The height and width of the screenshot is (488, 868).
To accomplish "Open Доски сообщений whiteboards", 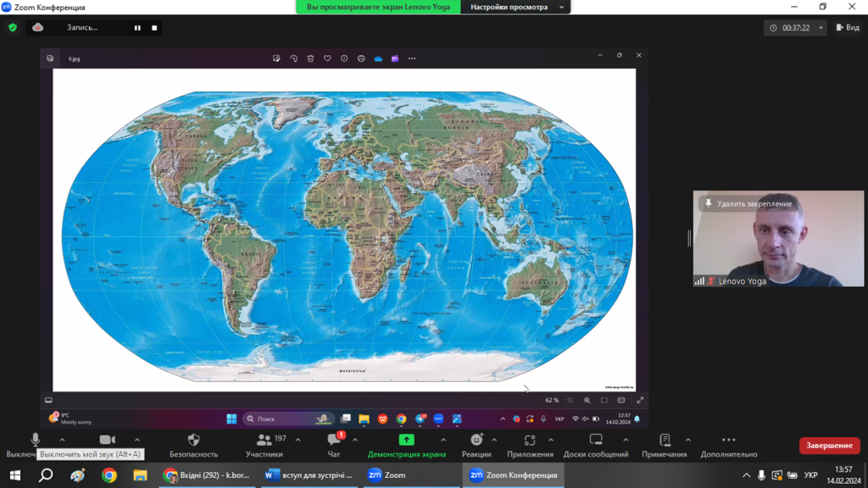I will coord(596,446).
